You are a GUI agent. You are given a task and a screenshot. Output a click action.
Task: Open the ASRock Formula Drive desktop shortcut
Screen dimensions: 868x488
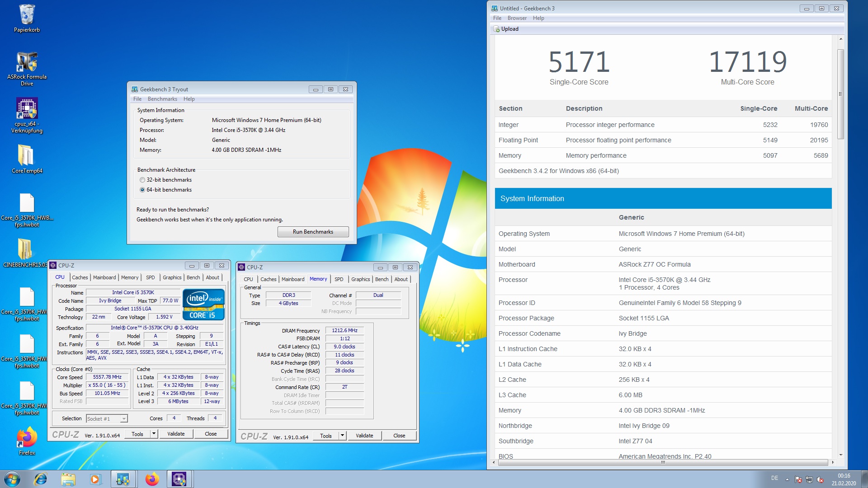tap(27, 69)
